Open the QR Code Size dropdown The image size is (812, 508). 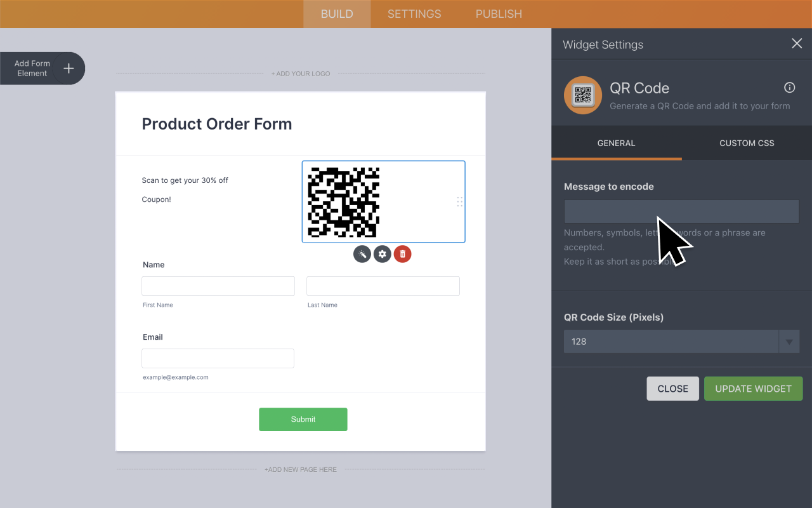[x=789, y=341]
